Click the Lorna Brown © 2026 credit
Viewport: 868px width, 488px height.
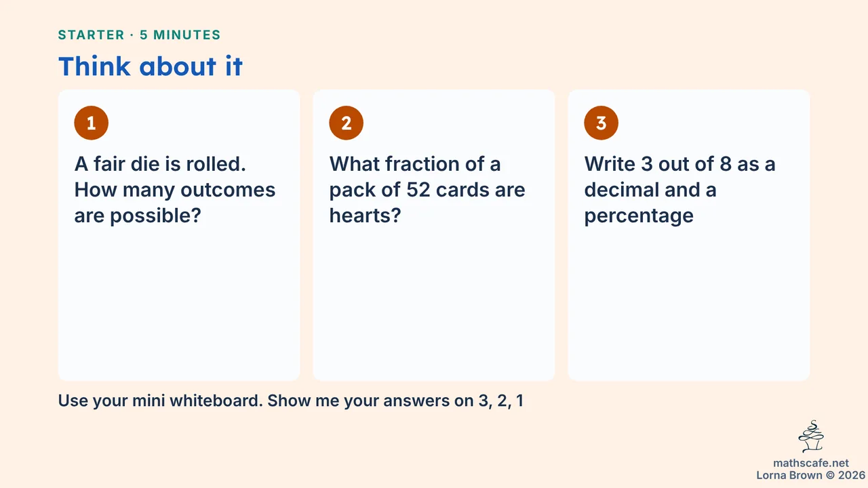pos(812,475)
